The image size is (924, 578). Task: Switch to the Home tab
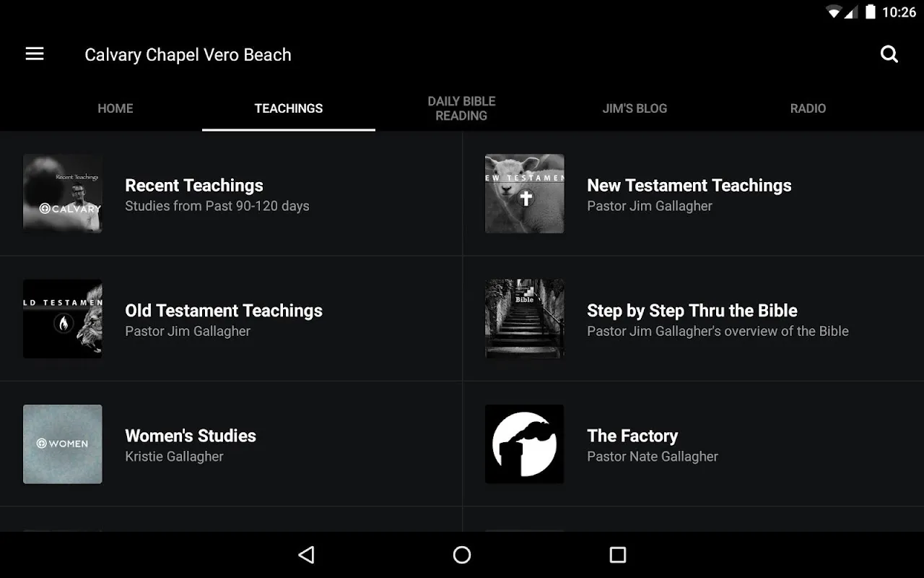point(115,108)
